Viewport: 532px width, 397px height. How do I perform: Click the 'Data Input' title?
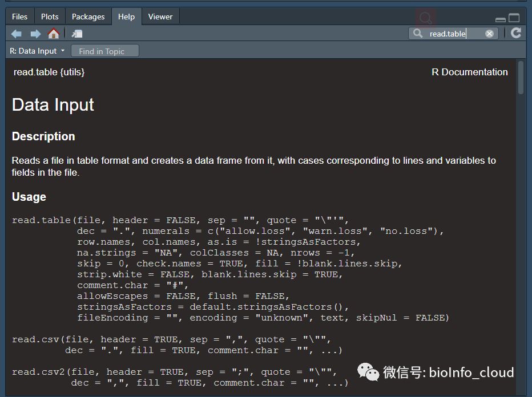pyautogui.click(x=53, y=104)
